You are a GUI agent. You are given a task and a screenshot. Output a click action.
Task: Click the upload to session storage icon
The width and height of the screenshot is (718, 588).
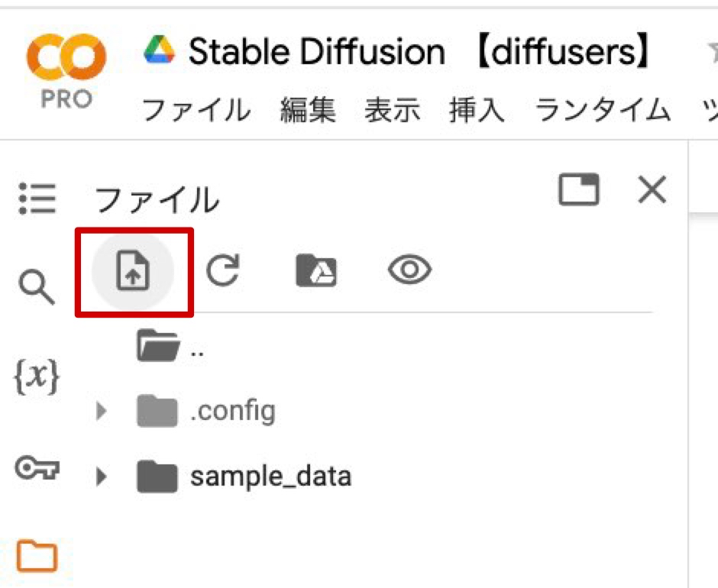point(133,271)
